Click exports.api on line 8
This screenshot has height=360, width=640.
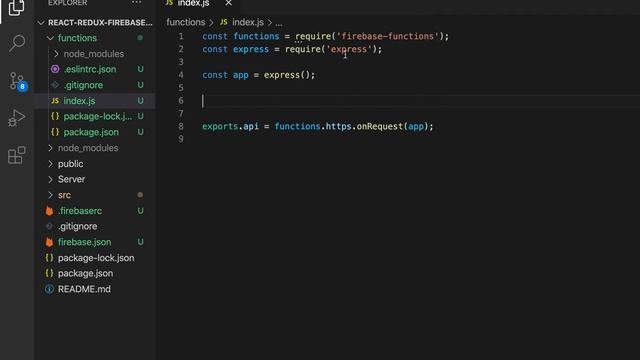tap(230, 127)
